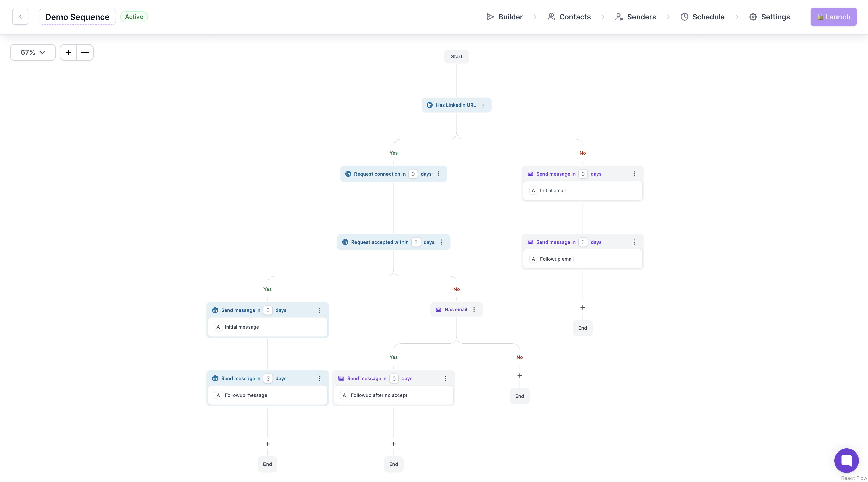Image resolution: width=868 pixels, height=482 pixels.
Task: Edit days value above Initial message
Action: tap(268, 310)
